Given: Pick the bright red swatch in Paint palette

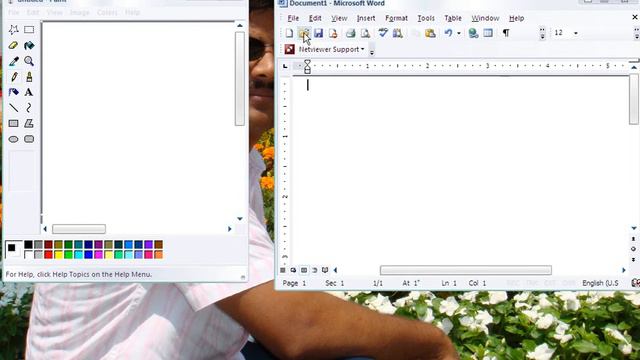Looking at the screenshot, I should click(48, 255).
